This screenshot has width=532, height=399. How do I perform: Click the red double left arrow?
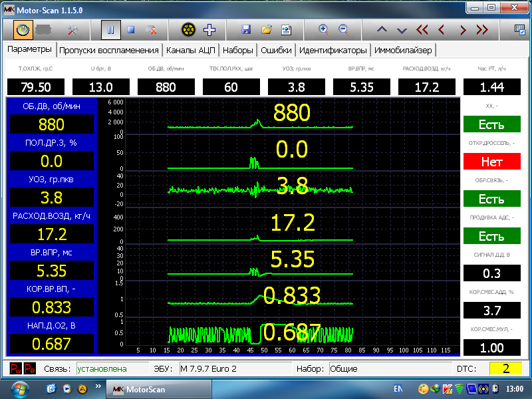(x=422, y=30)
